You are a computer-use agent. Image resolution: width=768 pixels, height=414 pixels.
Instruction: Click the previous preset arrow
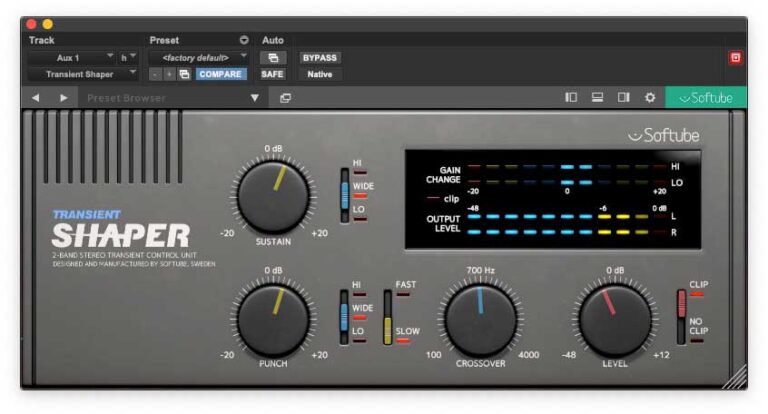tap(36, 98)
